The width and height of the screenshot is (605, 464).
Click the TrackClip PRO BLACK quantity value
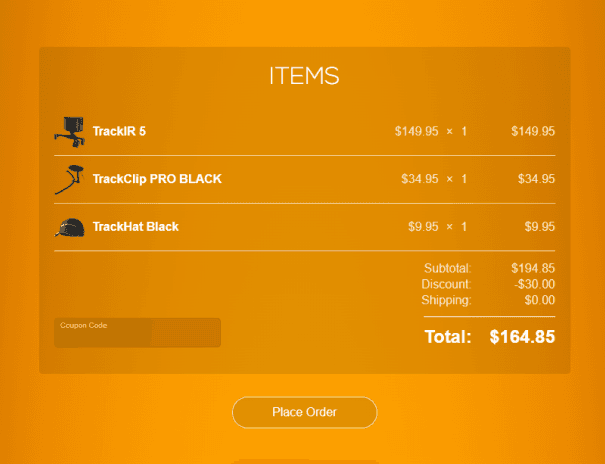(x=464, y=179)
